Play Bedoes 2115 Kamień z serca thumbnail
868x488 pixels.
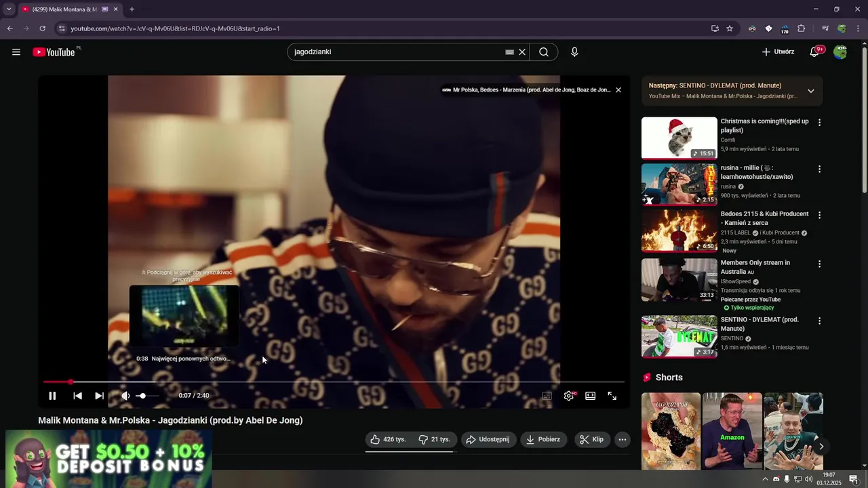(x=679, y=230)
